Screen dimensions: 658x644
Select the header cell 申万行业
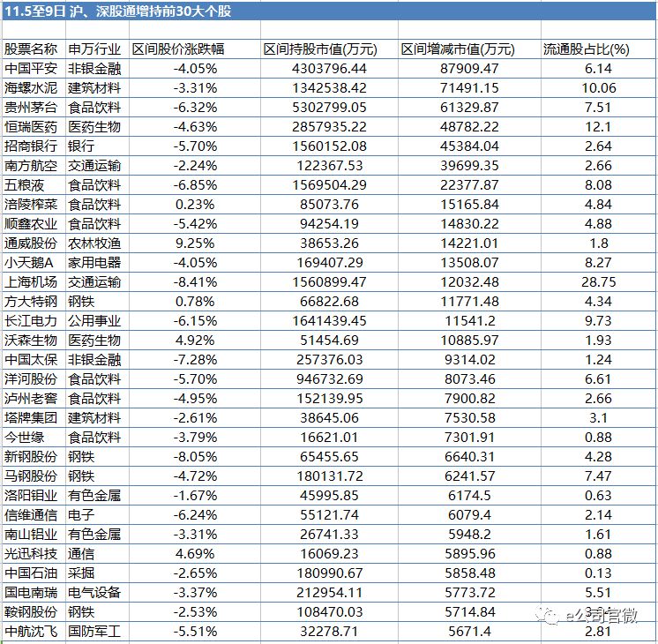pyautogui.click(x=94, y=49)
